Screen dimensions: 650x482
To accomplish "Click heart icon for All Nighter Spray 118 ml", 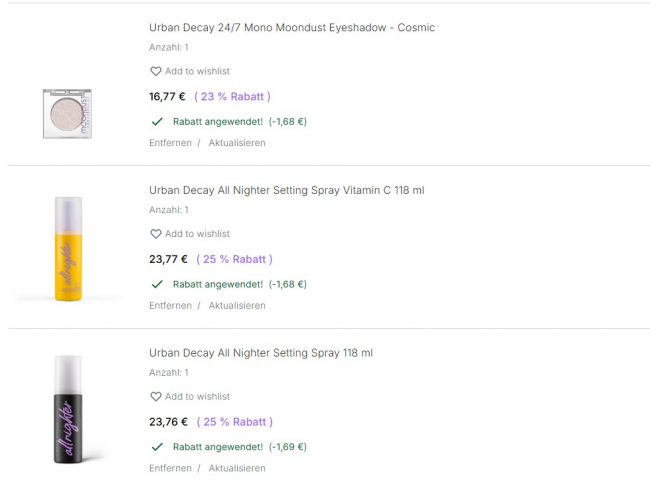I will click(x=155, y=397).
